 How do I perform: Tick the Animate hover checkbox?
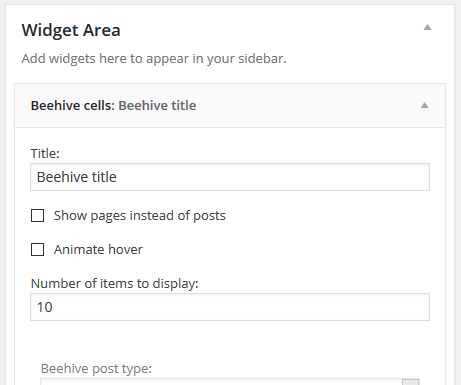coord(37,249)
